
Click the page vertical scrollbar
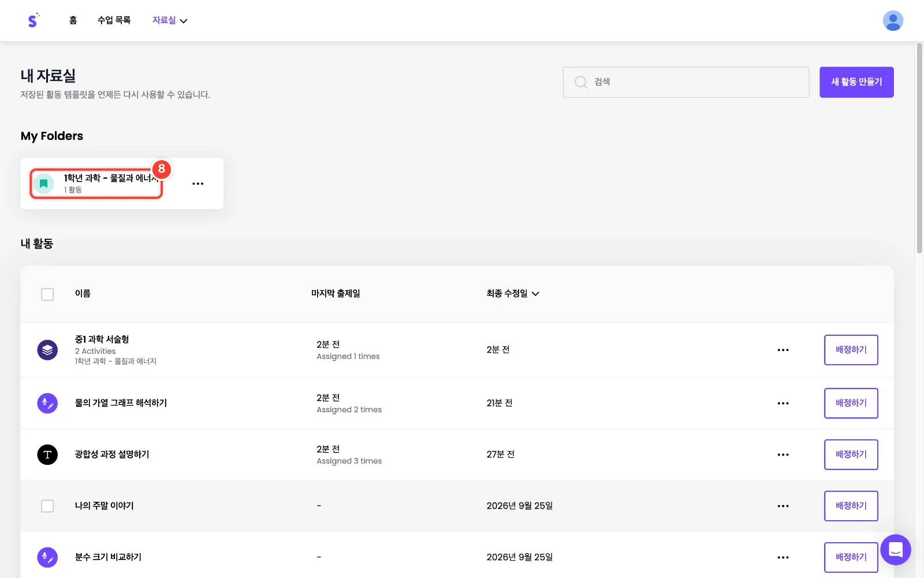(919, 148)
